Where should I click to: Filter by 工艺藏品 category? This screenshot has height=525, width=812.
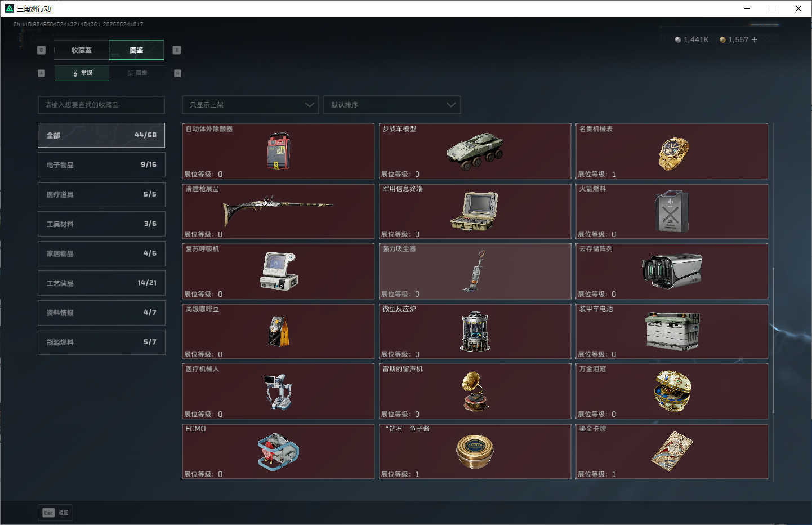point(101,283)
